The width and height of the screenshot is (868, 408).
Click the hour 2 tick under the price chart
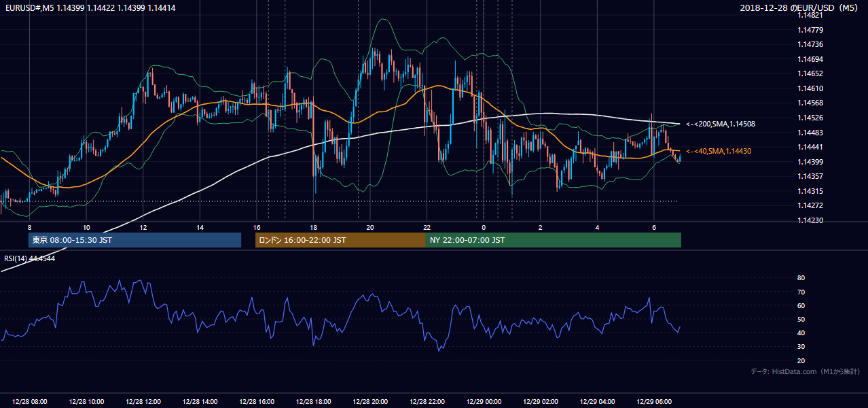[x=541, y=227]
